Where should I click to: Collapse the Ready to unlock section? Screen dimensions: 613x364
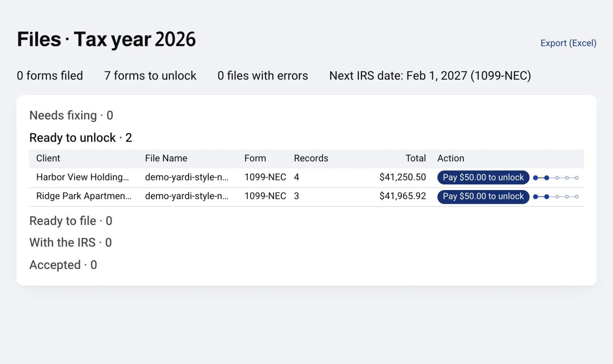click(x=81, y=138)
